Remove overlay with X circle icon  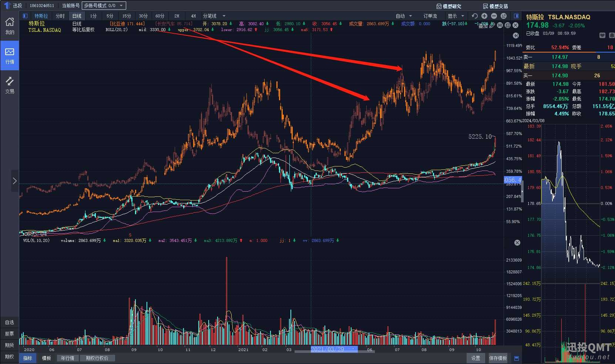pyautogui.click(x=515, y=25)
